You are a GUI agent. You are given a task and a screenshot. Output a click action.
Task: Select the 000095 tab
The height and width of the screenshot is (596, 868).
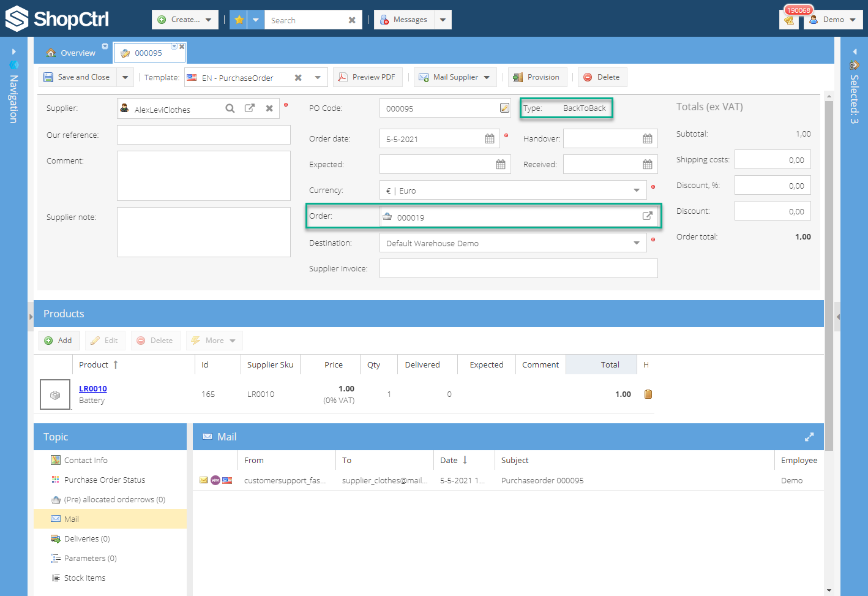(x=149, y=53)
